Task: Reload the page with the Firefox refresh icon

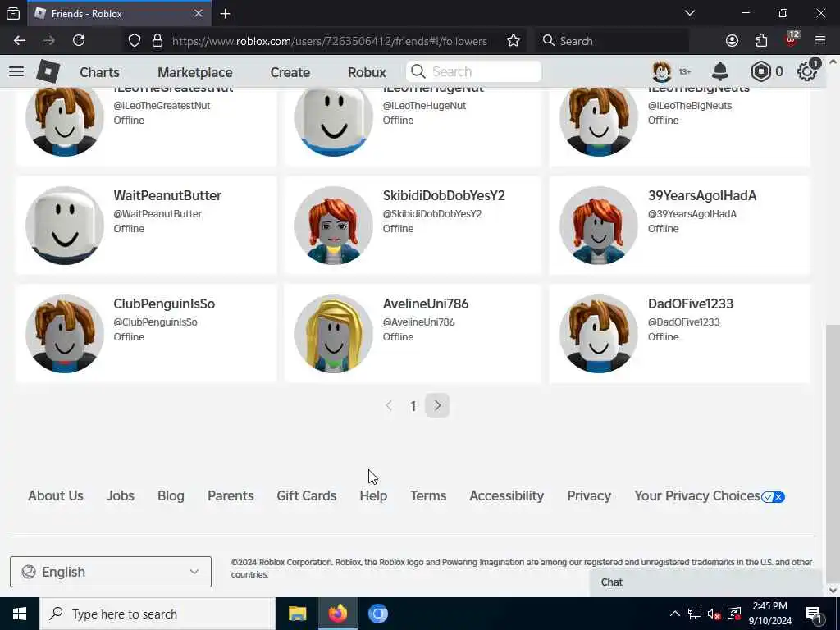Action: coord(79,41)
